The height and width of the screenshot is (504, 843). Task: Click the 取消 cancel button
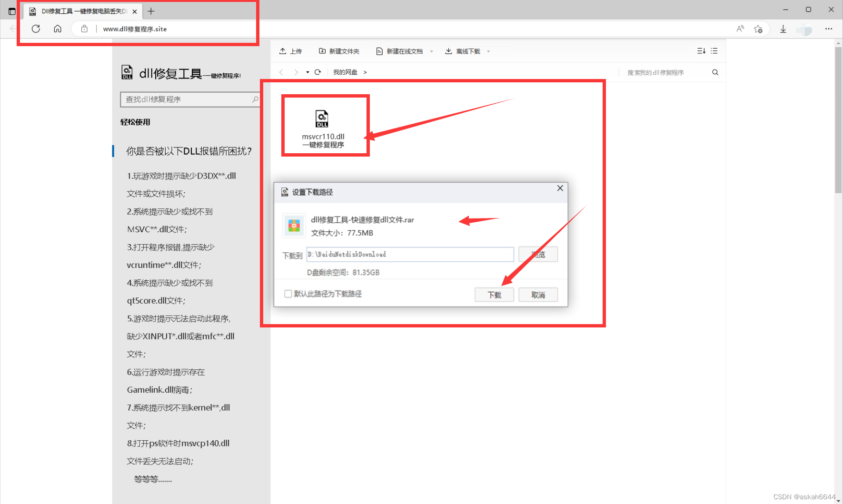pos(538,295)
